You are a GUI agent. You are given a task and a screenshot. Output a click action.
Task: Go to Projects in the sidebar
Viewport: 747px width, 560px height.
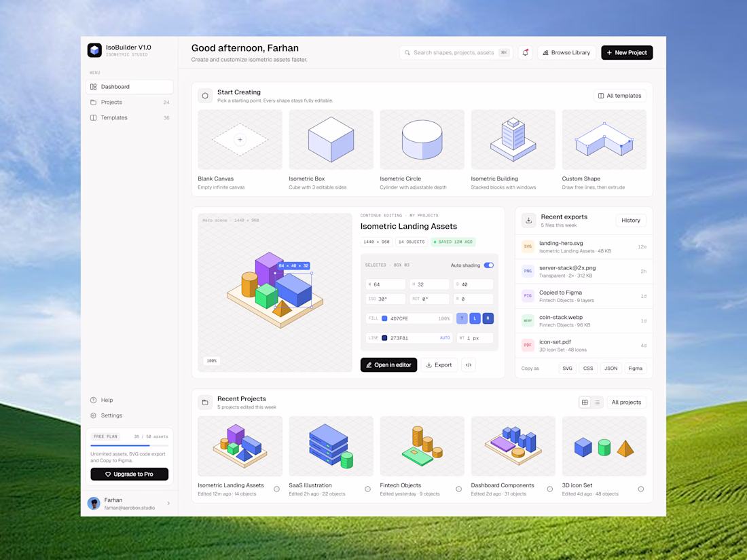coord(130,102)
